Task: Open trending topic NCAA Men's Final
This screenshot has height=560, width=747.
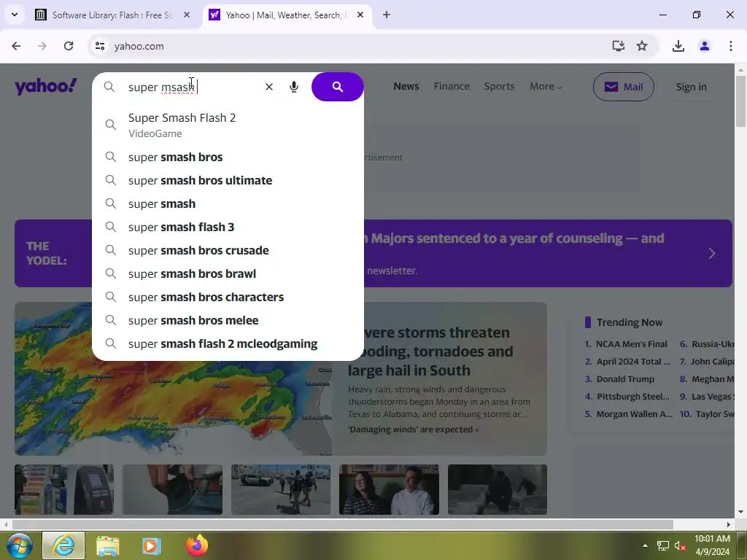Action: (631, 344)
